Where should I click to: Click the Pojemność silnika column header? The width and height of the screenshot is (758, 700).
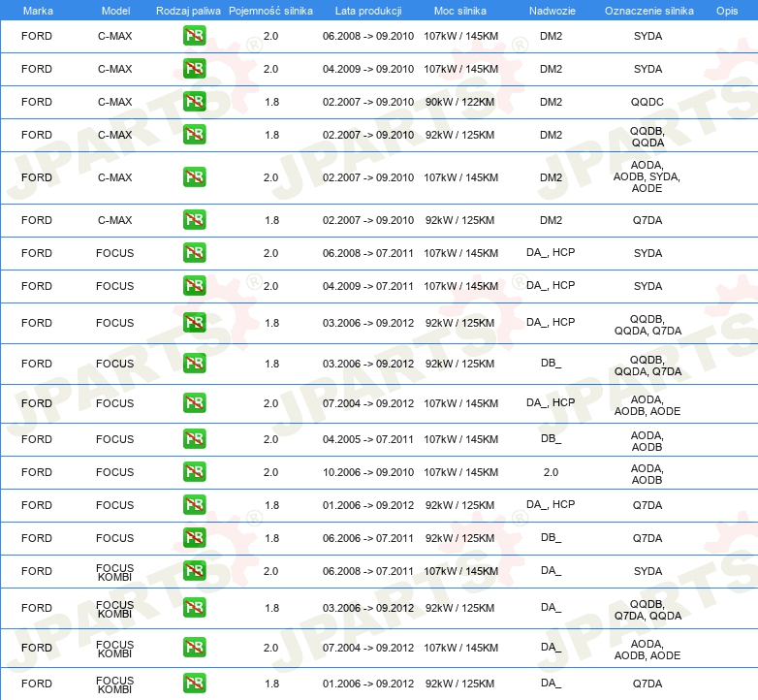pos(270,11)
